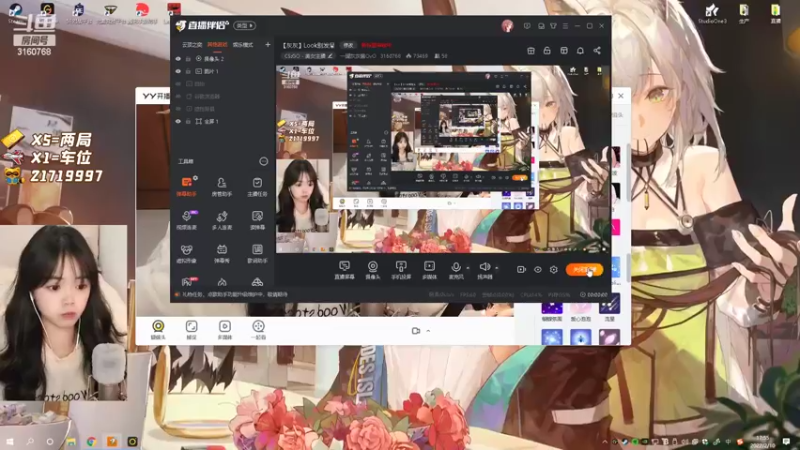The height and width of the screenshot is (450, 800).
Task: Open the 虚拟形象 avatar tool
Action: tap(187, 253)
